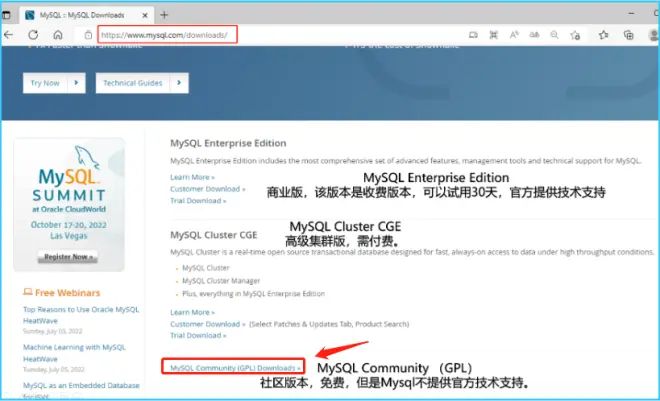Click the zoom magnifier icon

[x=554, y=35]
